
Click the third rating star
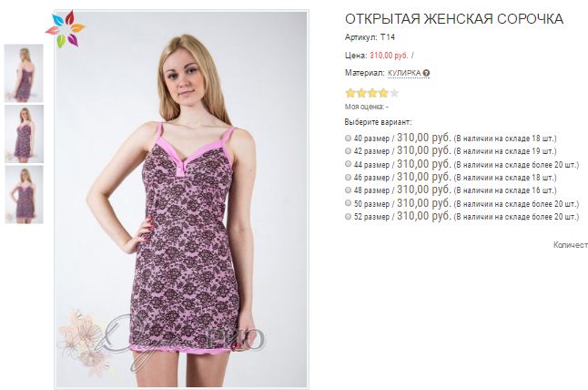[371, 93]
